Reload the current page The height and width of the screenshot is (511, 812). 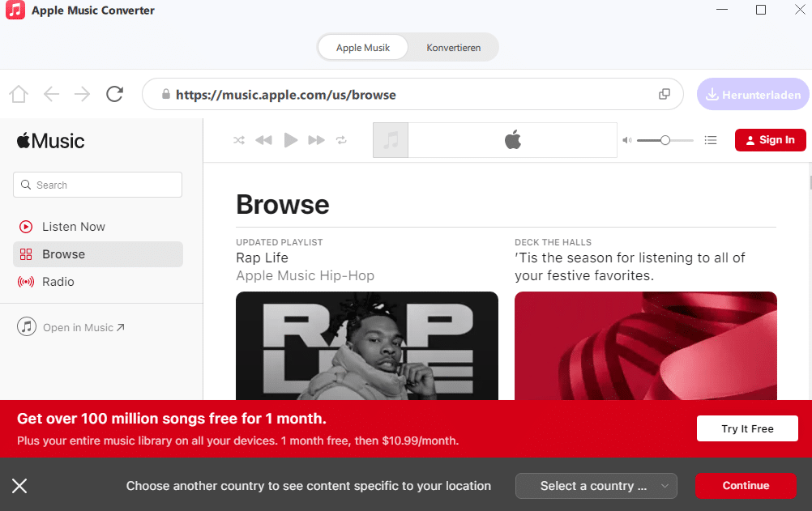click(114, 94)
